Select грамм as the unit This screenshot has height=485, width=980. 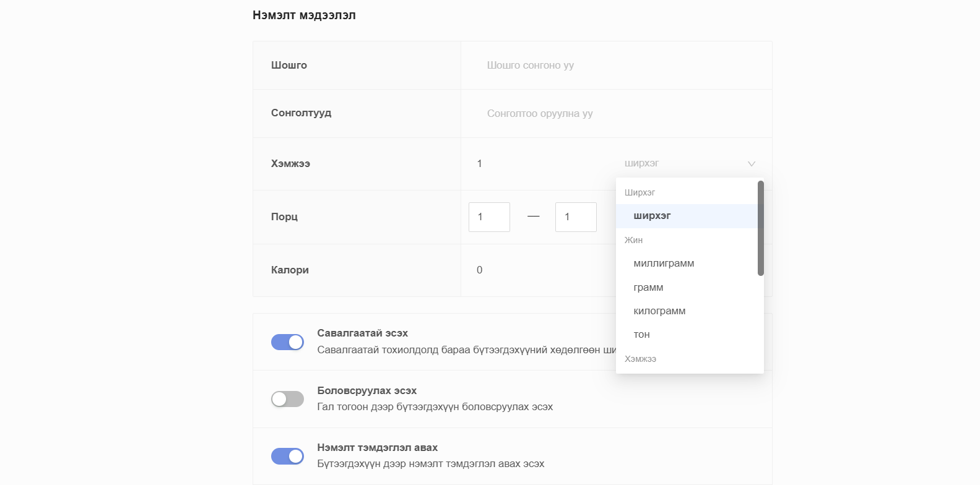648,288
